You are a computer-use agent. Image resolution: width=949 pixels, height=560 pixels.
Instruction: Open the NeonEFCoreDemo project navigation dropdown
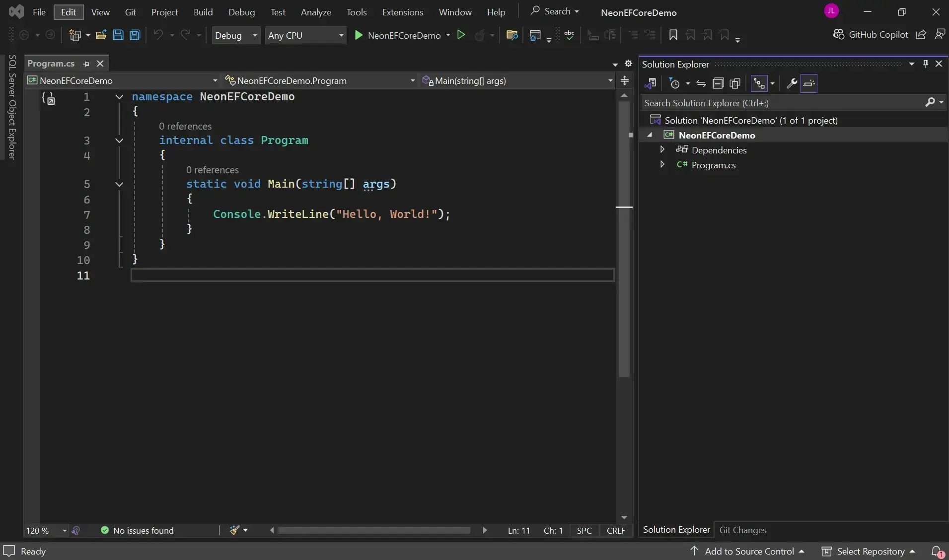(123, 80)
